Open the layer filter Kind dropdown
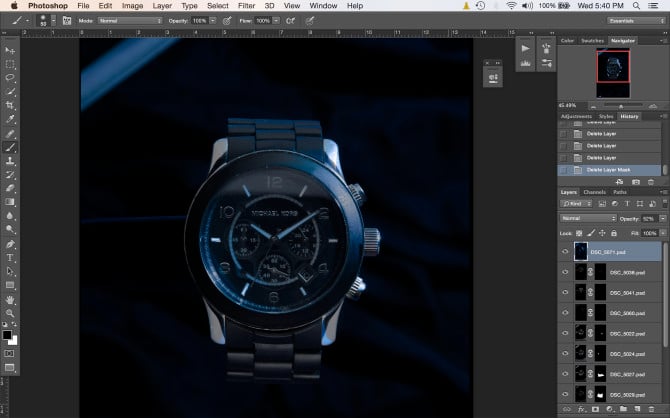Screen dimensions: 670x418 coord(576,204)
